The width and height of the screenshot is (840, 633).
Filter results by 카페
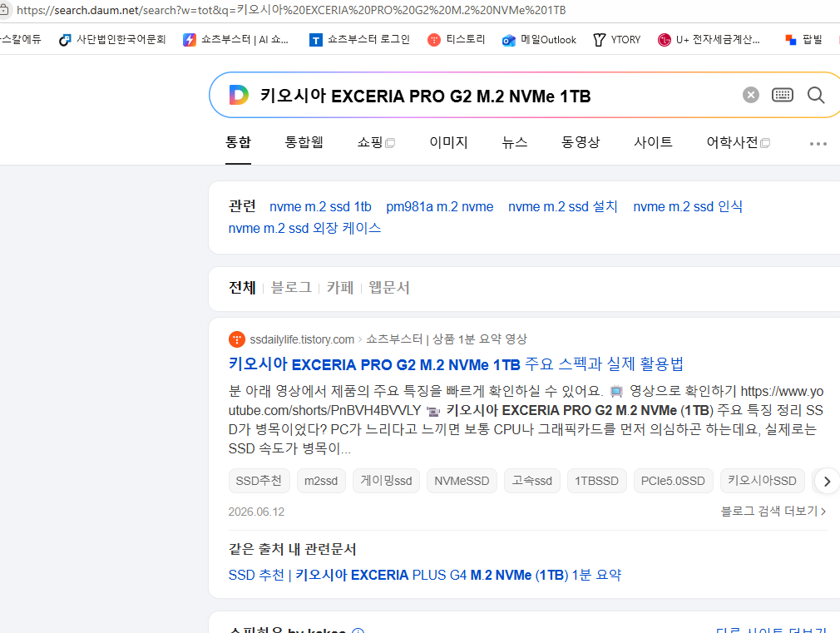(x=340, y=288)
